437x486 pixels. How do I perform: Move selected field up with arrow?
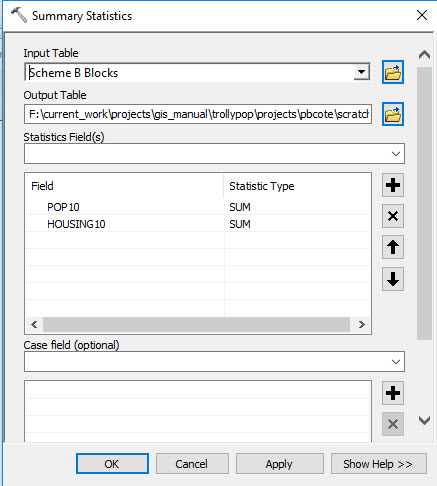(x=393, y=247)
